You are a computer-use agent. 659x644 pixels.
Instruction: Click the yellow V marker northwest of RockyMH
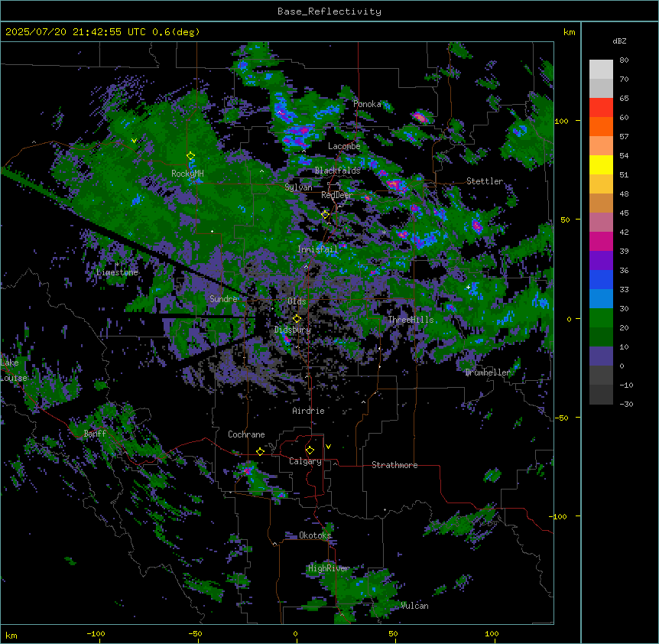point(134,141)
